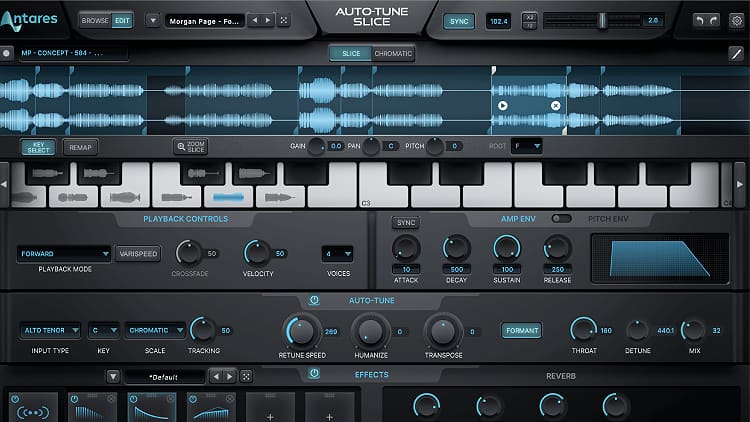This screenshot has height=422, width=750.
Task: Click the Zoom Slice magnifier button
Action: 190,147
